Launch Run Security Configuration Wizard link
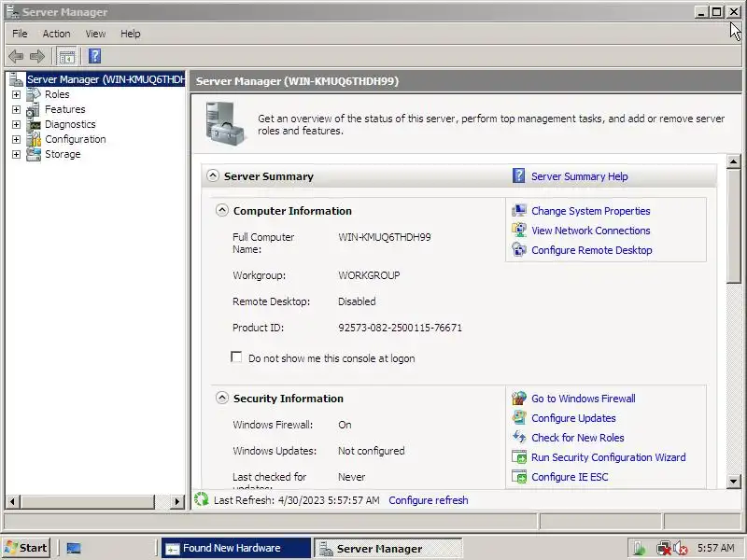The height and width of the screenshot is (560, 747). click(609, 457)
